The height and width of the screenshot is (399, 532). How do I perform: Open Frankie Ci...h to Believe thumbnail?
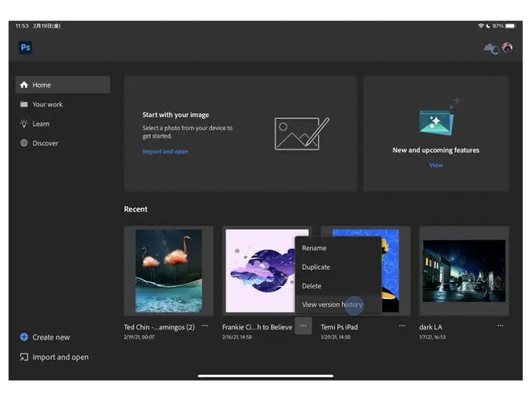click(x=260, y=270)
